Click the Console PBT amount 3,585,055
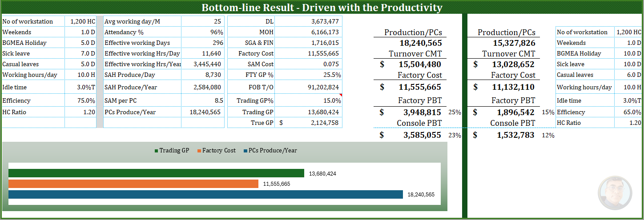This screenshot has width=644, height=220. [x=423, y=135]
